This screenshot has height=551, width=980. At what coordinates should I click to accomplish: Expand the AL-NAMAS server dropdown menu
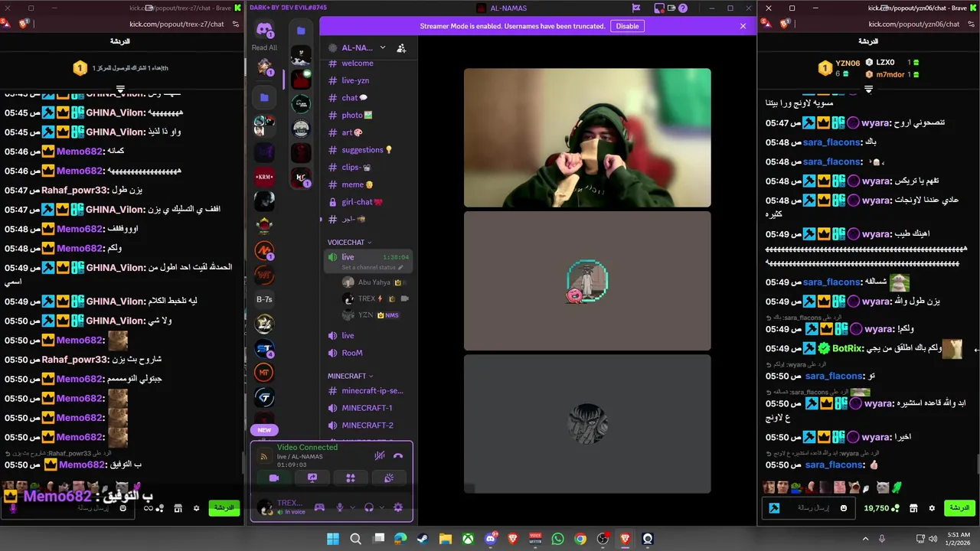pos(383,47)
